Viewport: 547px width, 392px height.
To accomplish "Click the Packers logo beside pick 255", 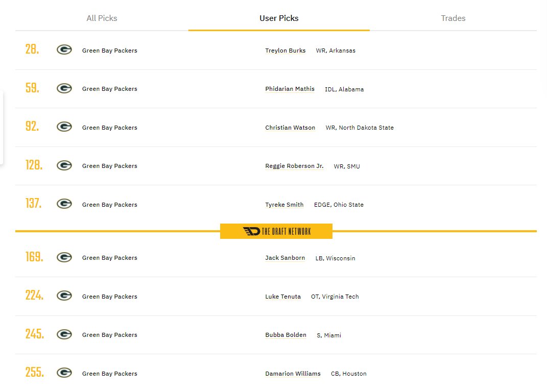I will [64, 373].
